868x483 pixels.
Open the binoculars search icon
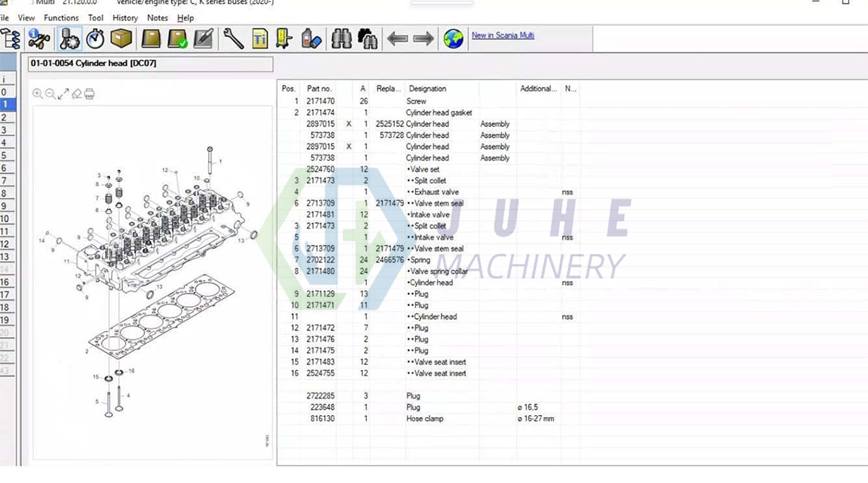(x=341, y=38)
